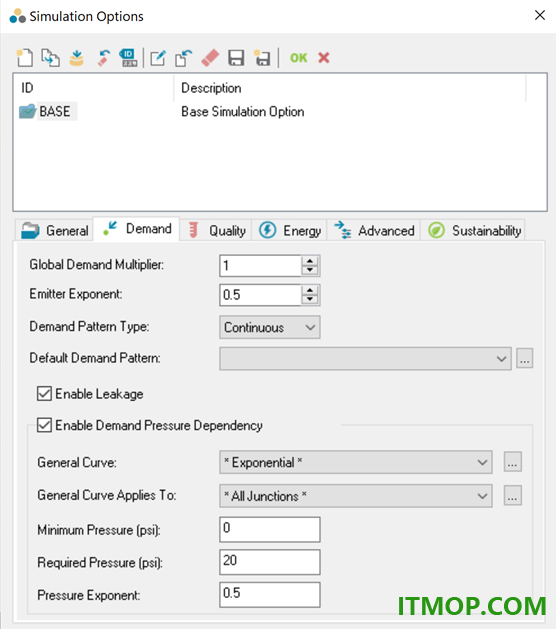
Task: Open the Advanced tab
Action: [x=374, y=231]
